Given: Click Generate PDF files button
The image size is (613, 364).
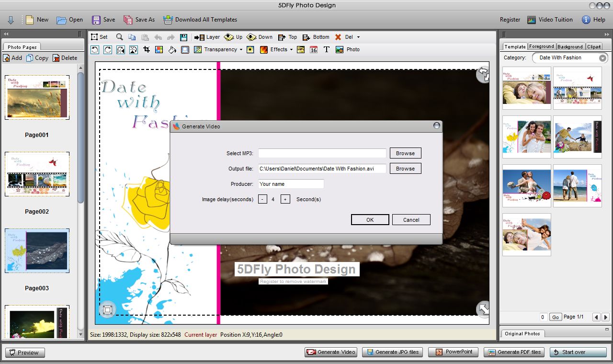Looking at the screenshot, I should [x=514, y=352].
